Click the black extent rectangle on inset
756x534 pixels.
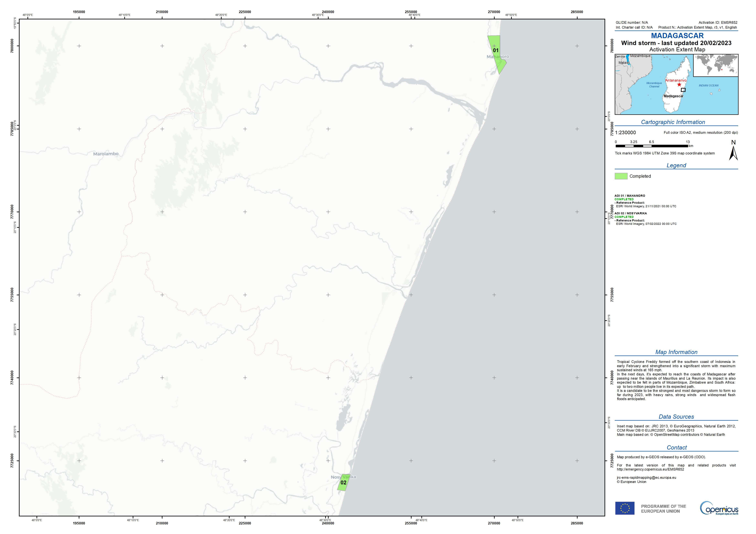[x=683, y=90]
